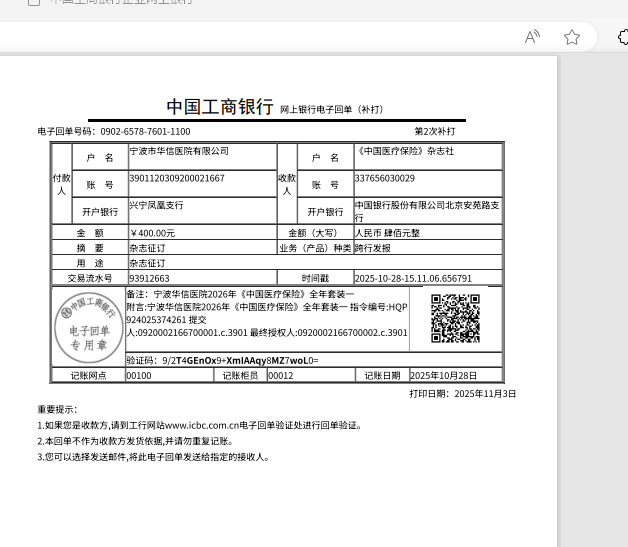
Task: Click payer account number 3901120309200021667
Action: click(x=177, y=178)
